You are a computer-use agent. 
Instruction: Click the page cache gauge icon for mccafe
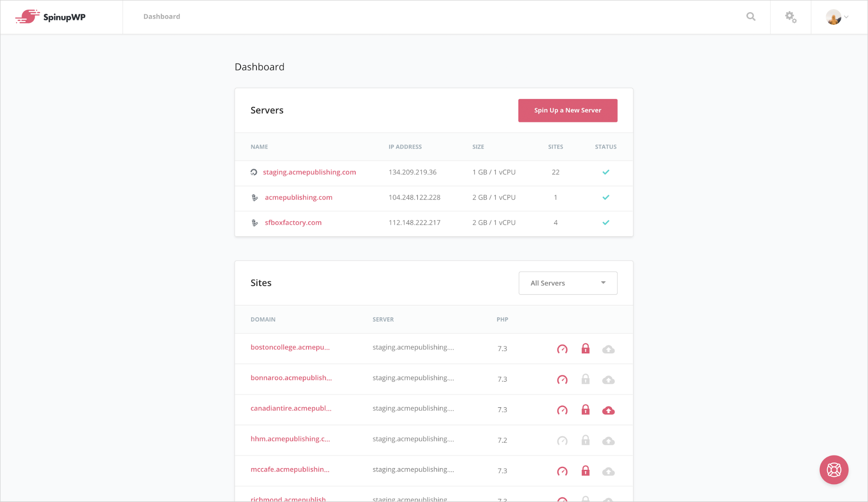(562, 471)
